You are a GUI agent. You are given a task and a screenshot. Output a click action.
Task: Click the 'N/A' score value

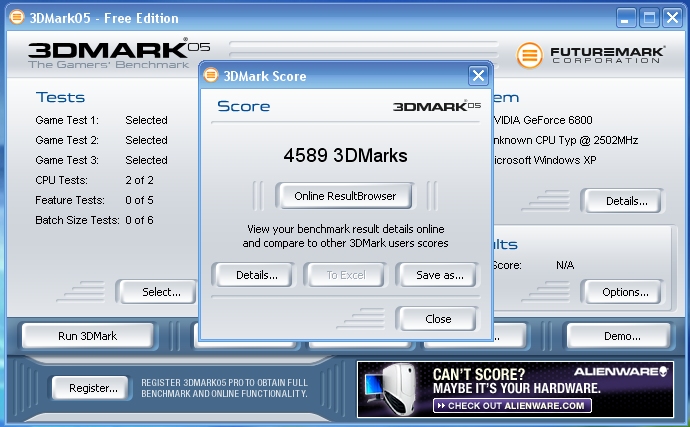click(x=565, y=265)
